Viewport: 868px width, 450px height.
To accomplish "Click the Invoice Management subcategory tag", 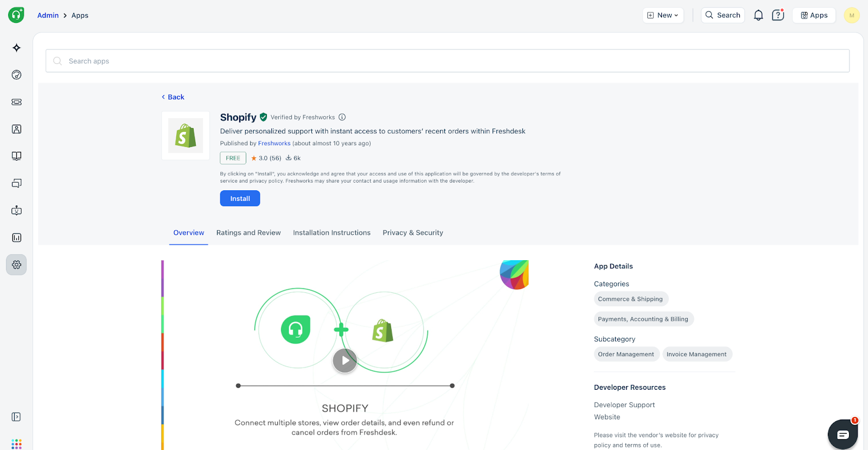I will tap(697, 355).
